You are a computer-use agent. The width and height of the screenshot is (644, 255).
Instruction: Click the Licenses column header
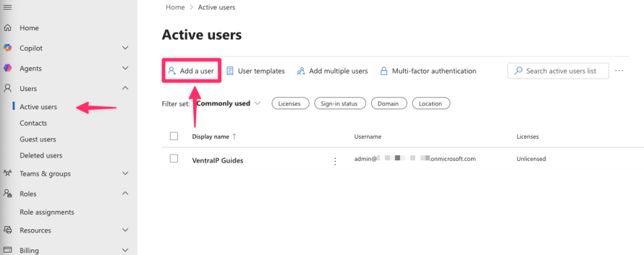pos(528,136)
